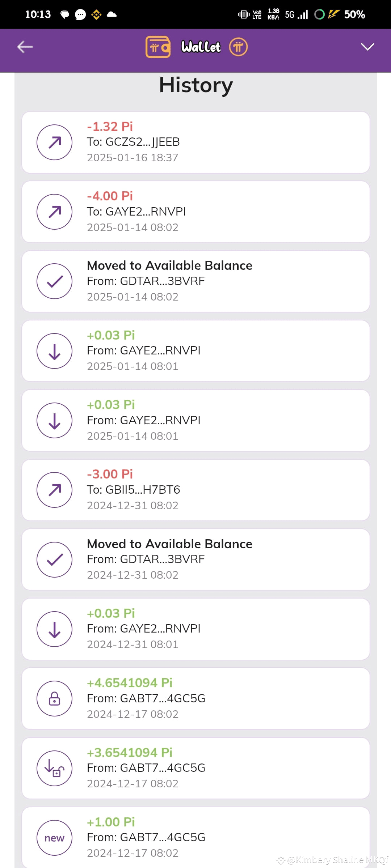Tap sent arrow icon for -3.00 Pi

[x=54, y=490]
